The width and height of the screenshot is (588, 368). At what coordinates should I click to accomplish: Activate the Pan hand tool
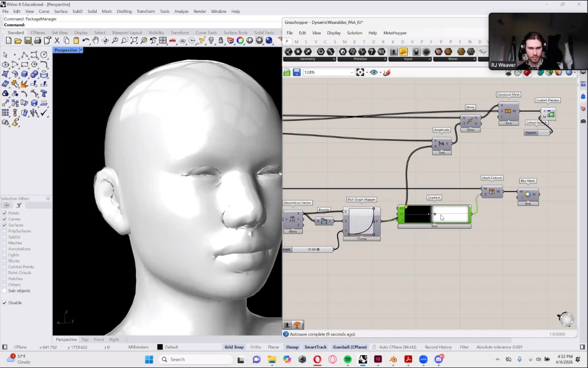[x=96, y=41]
